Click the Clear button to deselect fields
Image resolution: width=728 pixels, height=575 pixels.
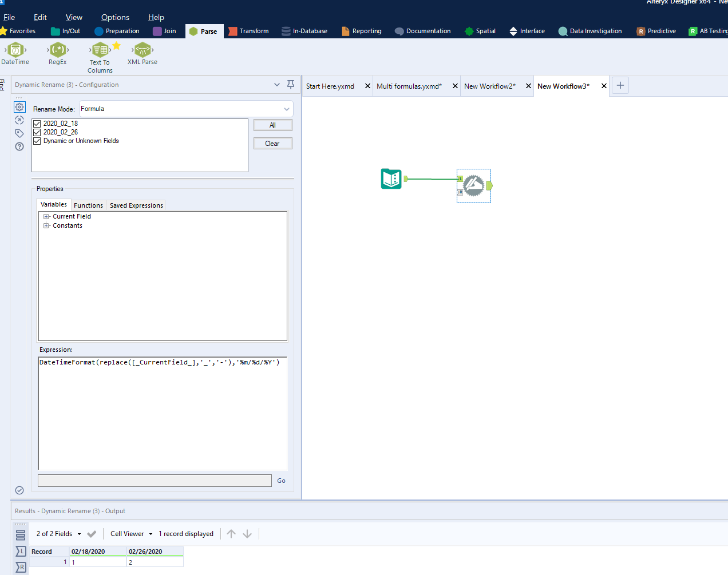tap(272, 143)
